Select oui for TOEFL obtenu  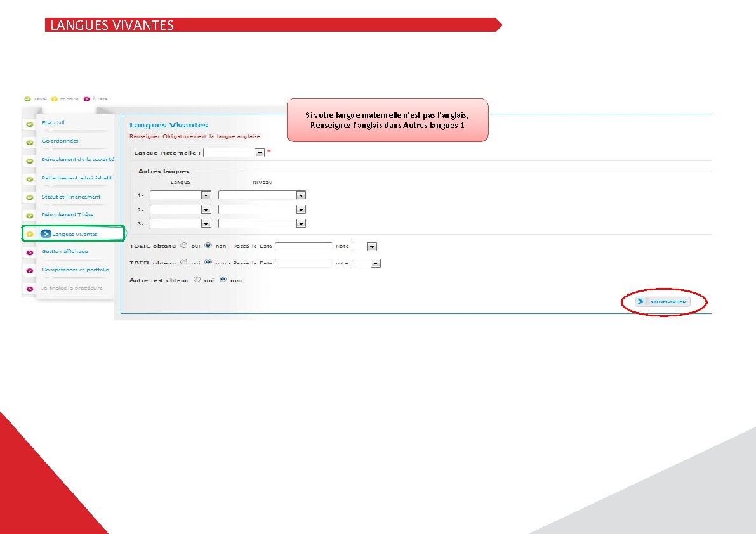183,263
